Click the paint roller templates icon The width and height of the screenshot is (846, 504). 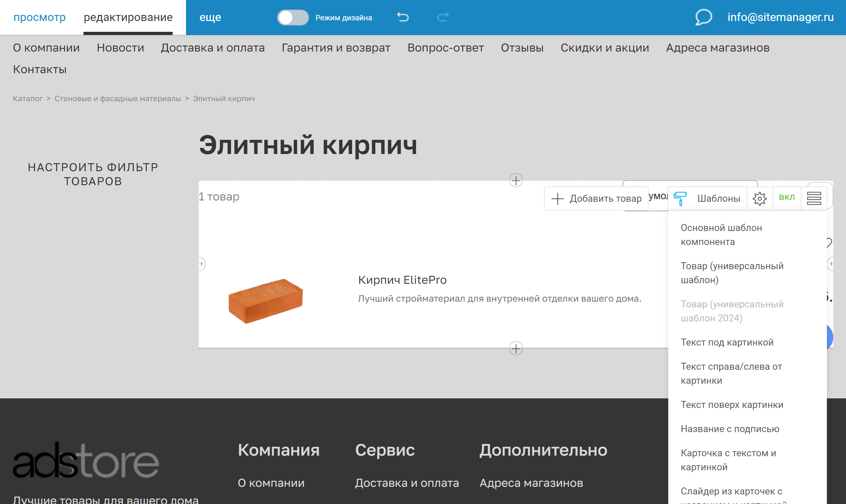(680, 198)
